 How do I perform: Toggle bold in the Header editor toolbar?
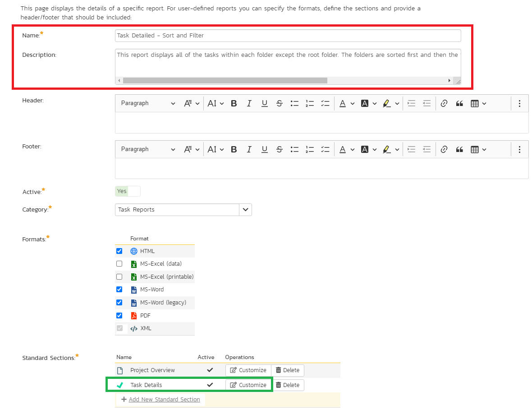[x=234, y=103]
